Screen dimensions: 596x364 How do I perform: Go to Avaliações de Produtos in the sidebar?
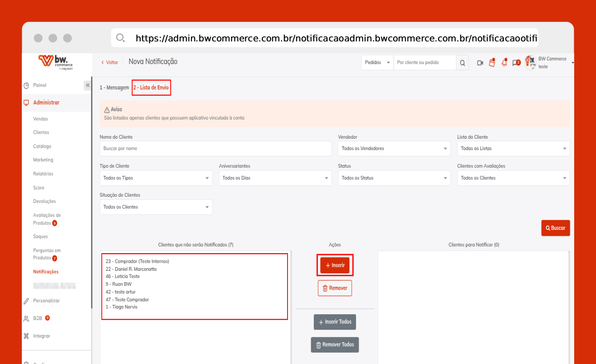click(x=47, y=219)
